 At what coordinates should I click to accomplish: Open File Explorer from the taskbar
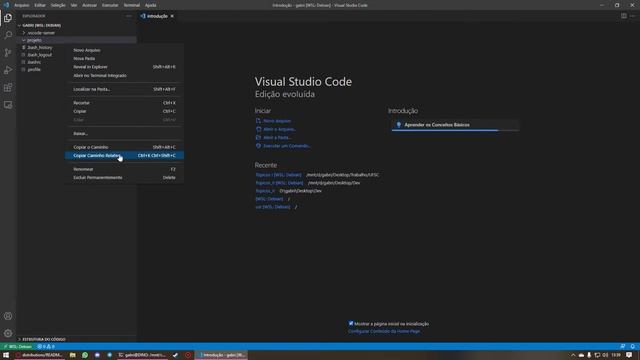[72, 355]
